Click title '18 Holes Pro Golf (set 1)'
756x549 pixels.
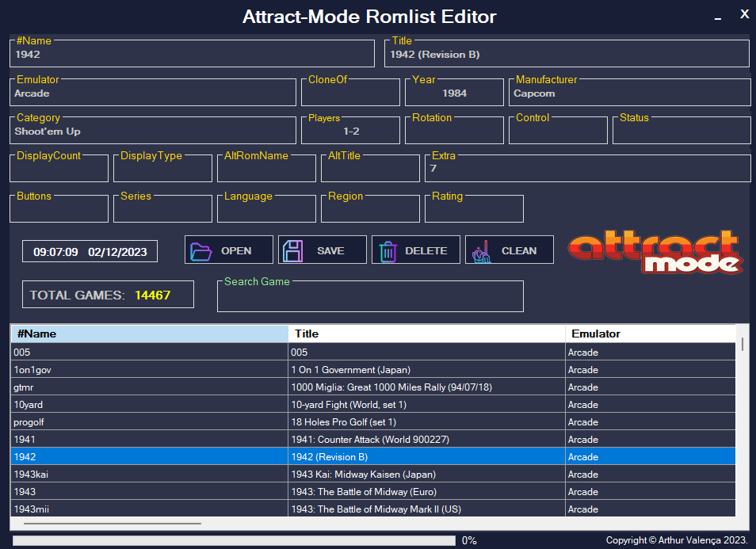(x=344, y=421)
